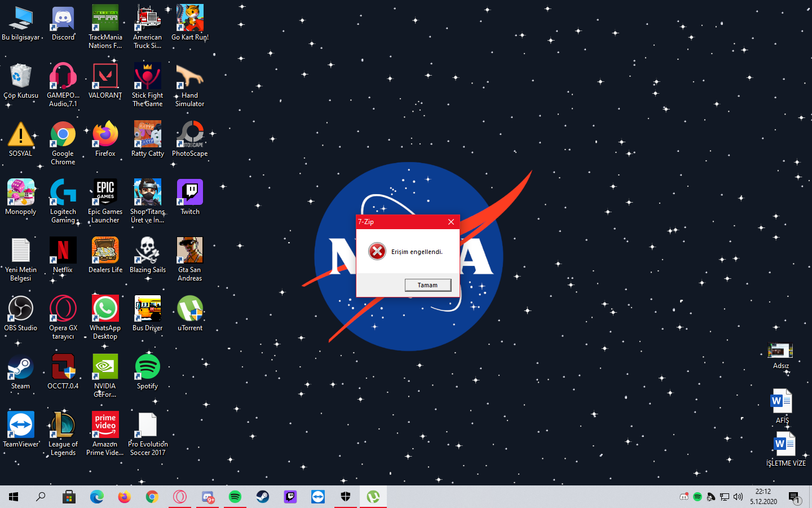Select Netflix desktop shortcut

[63, 256]
